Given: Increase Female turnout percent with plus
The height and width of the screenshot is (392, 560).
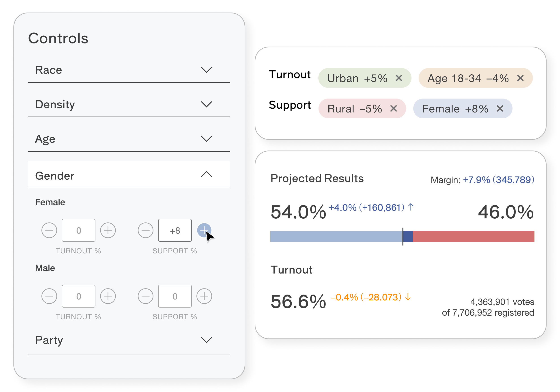Looking at the screenshot, I should point(108,230).
